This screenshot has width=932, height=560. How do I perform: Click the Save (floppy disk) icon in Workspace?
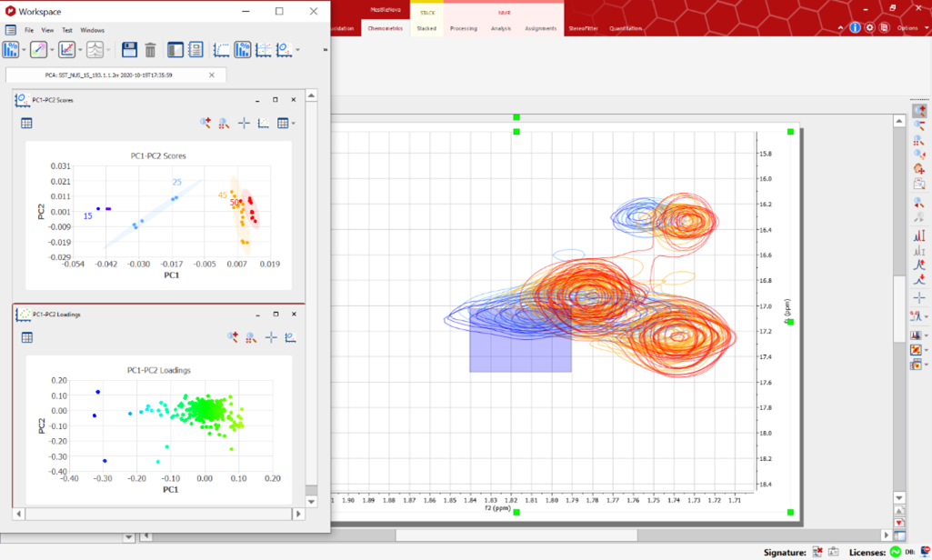(x=129, y=50)
